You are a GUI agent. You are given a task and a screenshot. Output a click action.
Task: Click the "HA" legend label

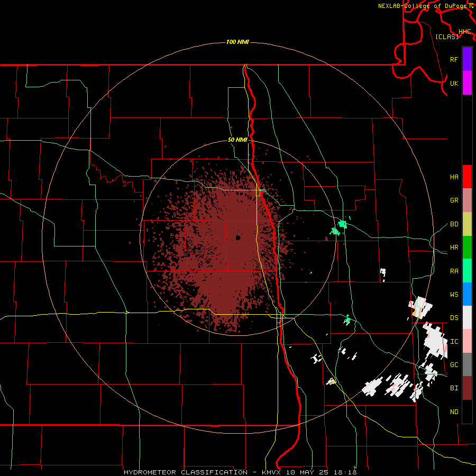pyautogui.click(x=454, y=177)
